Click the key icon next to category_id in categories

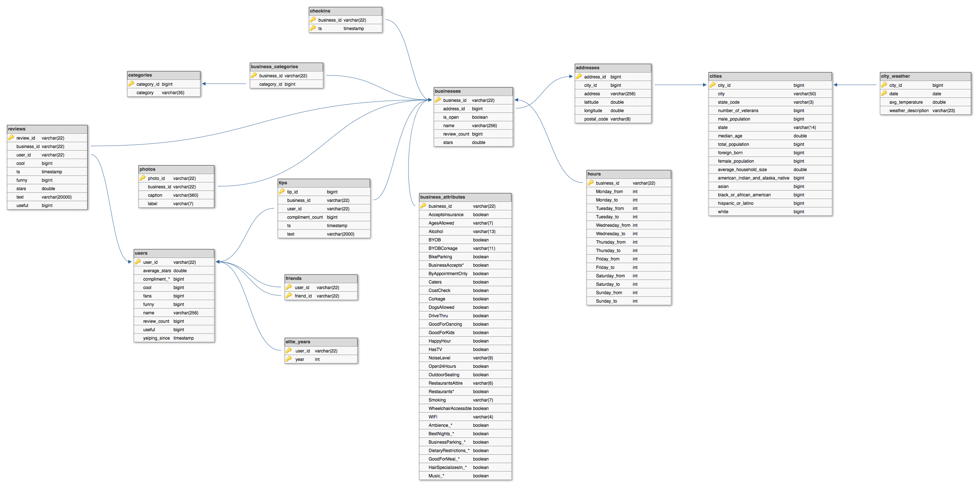coord(131,84)
